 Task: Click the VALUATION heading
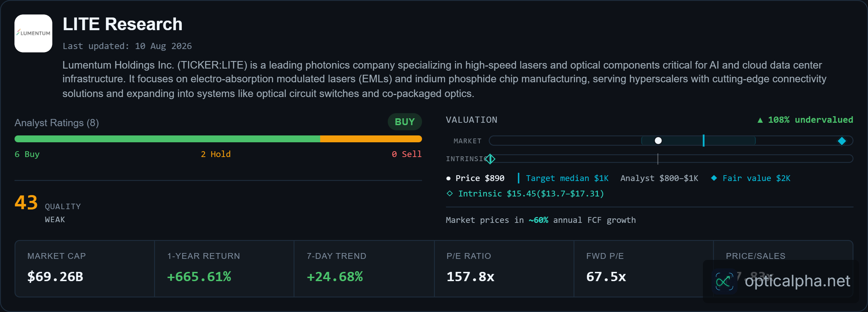[471, 120]
